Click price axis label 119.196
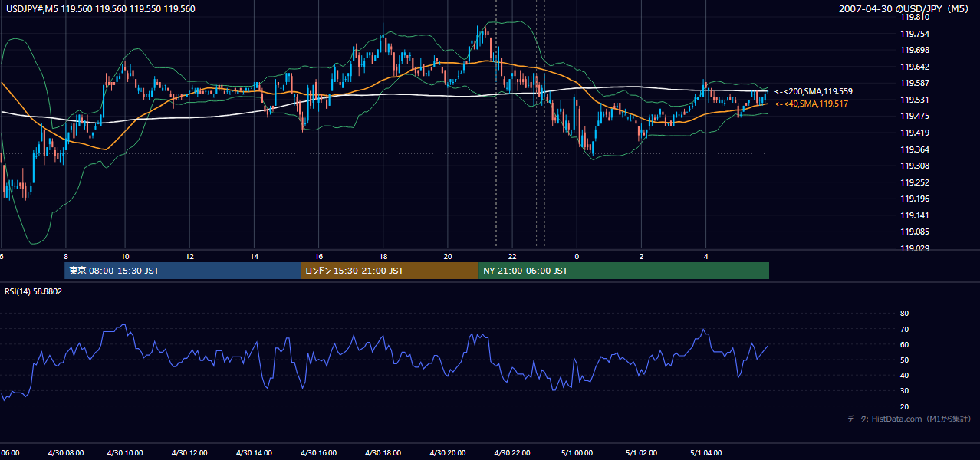The width and height of the screenshot is (980, 460). coord(914,199)
